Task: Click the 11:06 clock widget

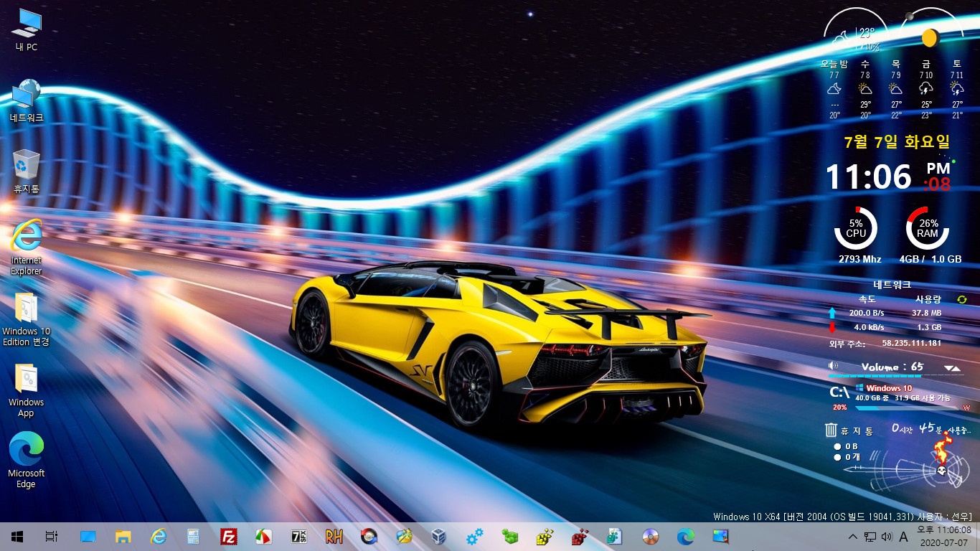Action: (868, 176)
